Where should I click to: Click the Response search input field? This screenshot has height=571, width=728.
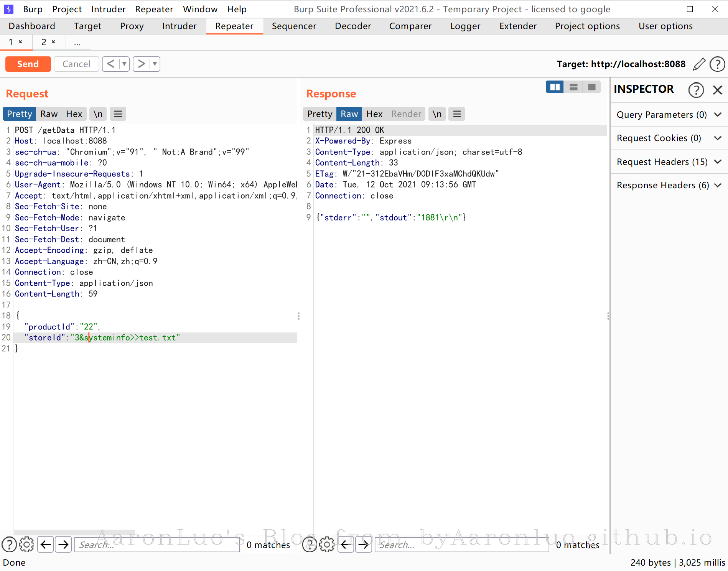coord(462,545)
